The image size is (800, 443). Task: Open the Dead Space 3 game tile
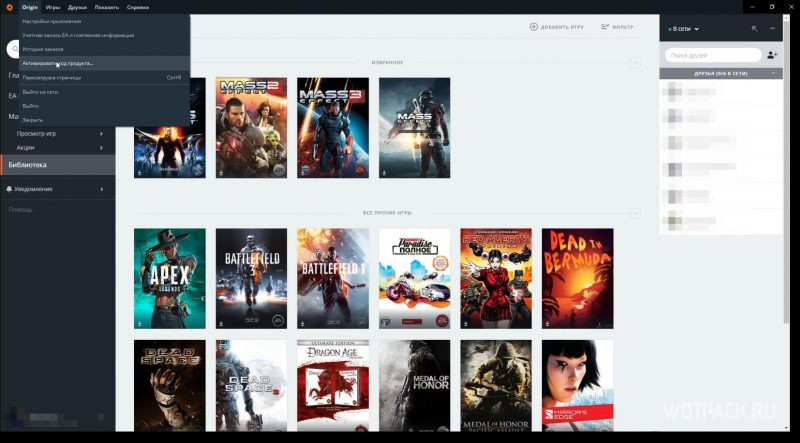[x=252, y=386]
